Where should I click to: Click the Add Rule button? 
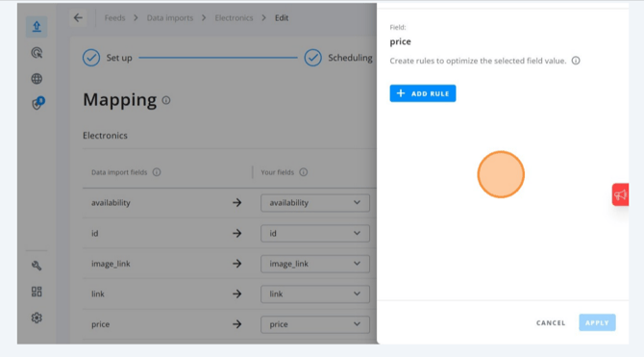coord(423,93)
